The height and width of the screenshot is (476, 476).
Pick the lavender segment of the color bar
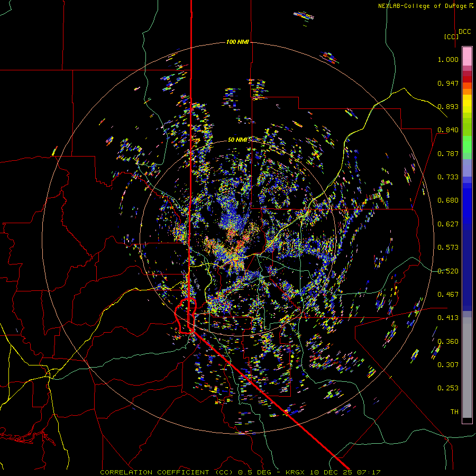coord(467,168)
